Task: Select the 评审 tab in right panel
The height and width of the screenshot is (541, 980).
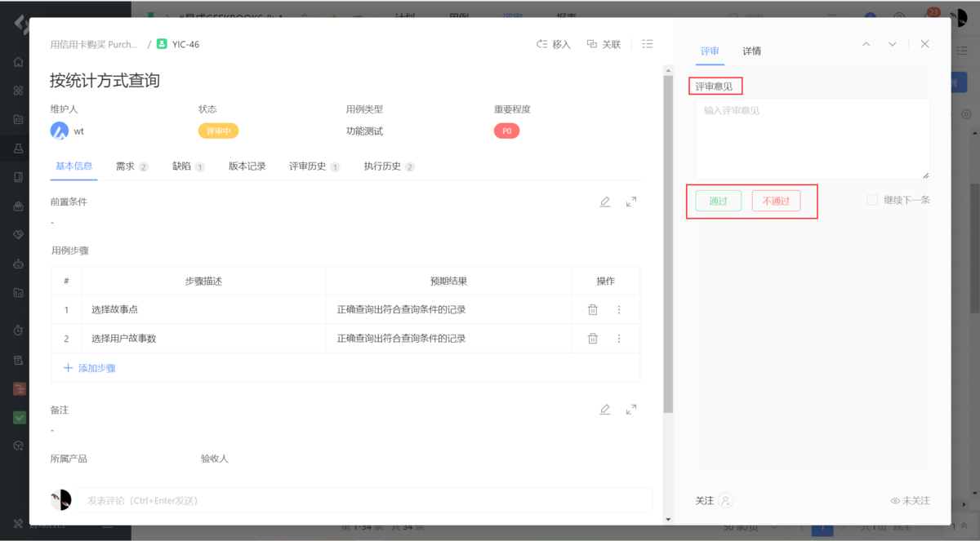Action: pos(710,51)
